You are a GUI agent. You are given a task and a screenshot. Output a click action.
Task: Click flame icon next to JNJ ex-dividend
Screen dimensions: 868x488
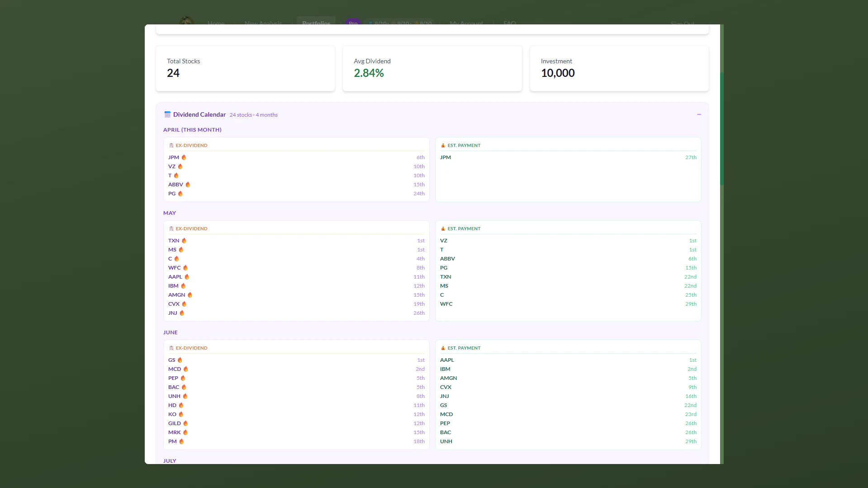[182, 313]
